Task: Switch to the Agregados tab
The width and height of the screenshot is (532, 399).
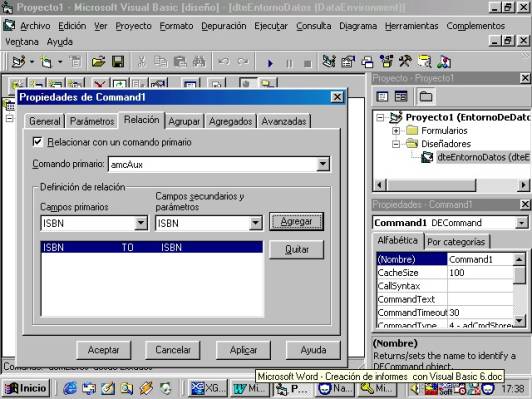Action: click(x=230, y=121)
